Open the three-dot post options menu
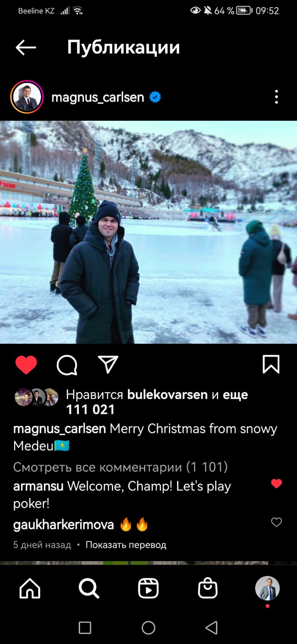Viewport: 297px width, 644px height. tap(276, 97)
